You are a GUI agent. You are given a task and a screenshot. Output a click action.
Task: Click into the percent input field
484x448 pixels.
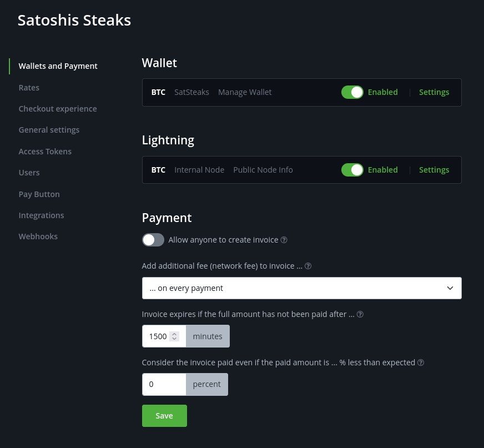tap(164, 384)
